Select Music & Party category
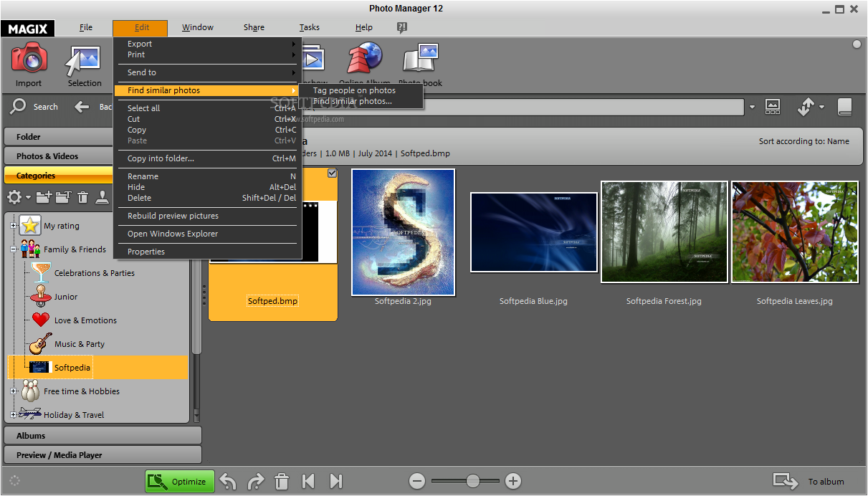Viewport: 868px width, 496px height. click(x=80, y=344)
